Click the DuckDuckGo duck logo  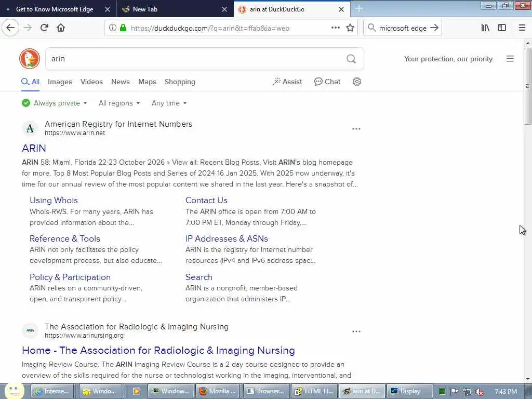pyautogui.click(x=30, y=59)
